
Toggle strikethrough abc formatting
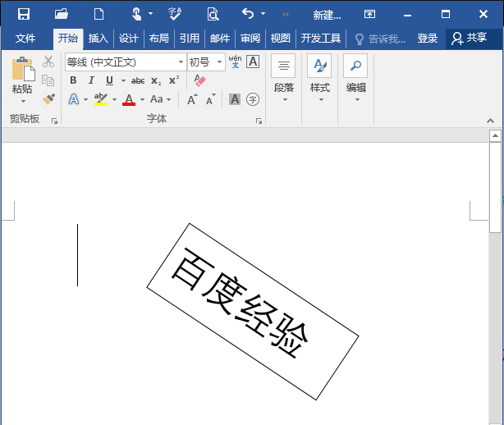pyautogui.click(x=138, y=80)
